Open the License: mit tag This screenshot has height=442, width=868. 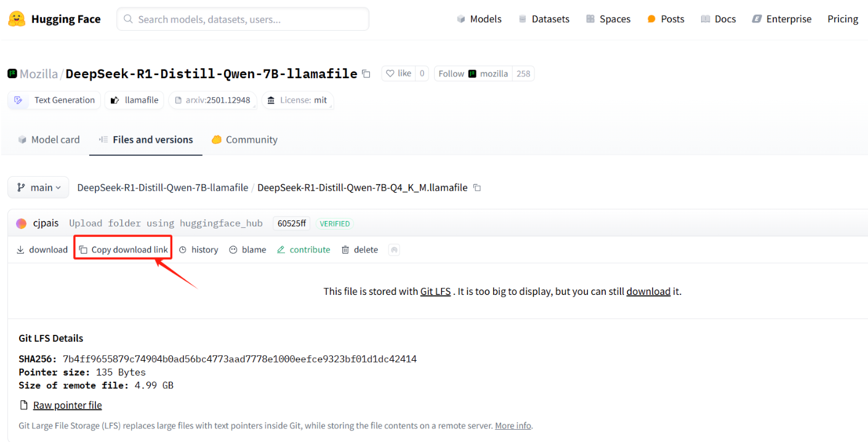click(x=297, y=100)
